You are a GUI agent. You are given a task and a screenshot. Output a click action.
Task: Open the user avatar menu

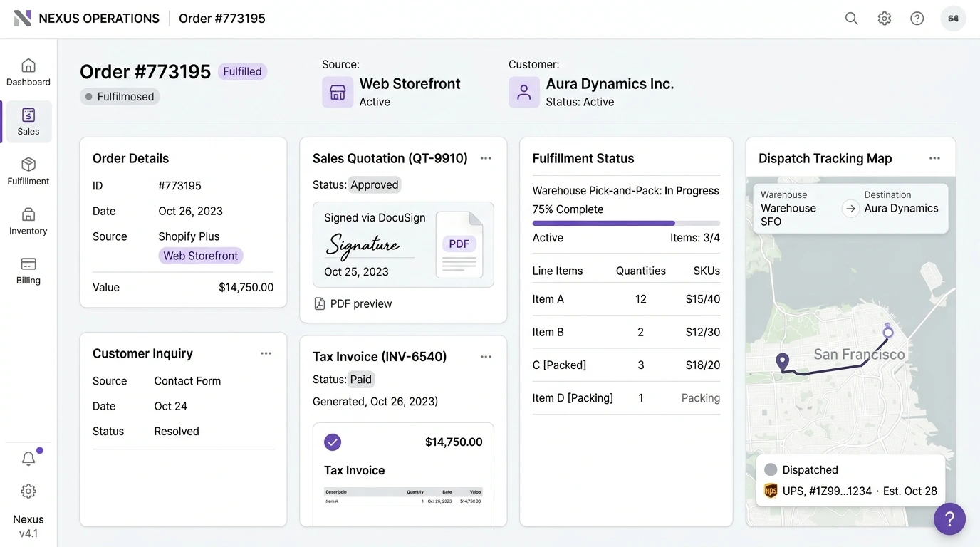[x=953, y=19]
